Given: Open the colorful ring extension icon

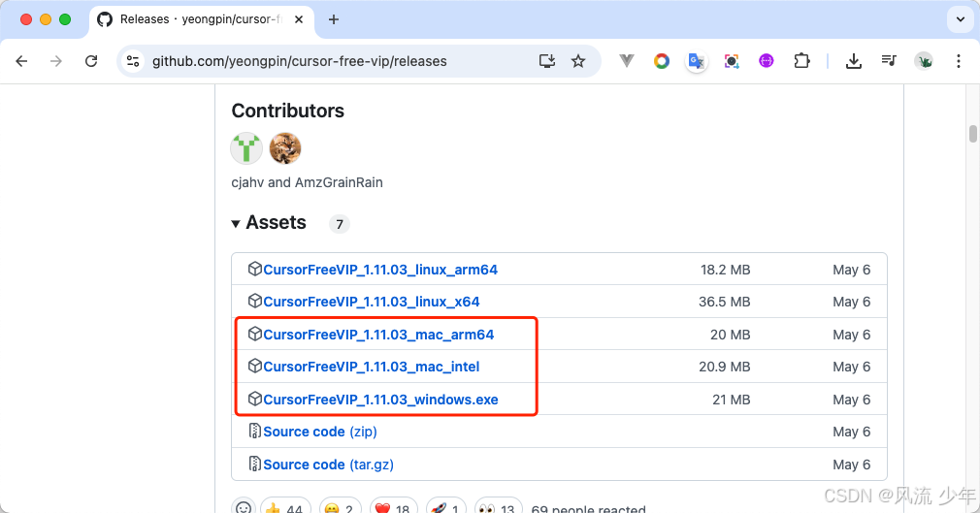Looking at the screenshot, I should (661, 61).
